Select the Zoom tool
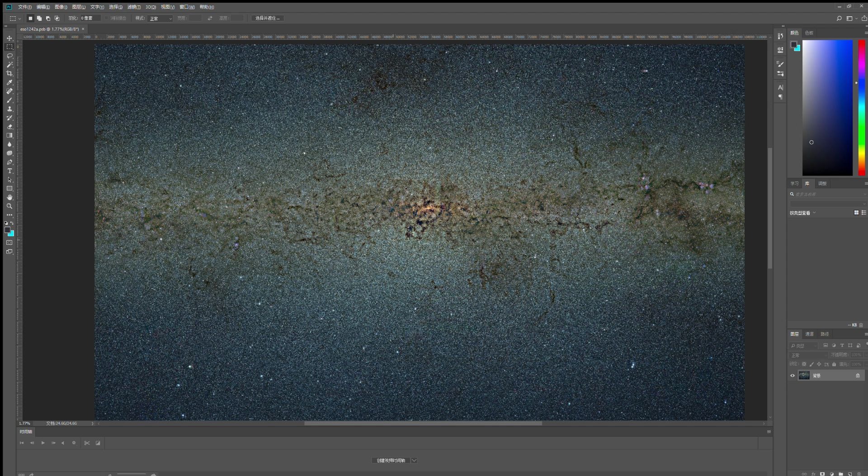The width and height of the screenshot is (868, 476). [x=9, y=206]
